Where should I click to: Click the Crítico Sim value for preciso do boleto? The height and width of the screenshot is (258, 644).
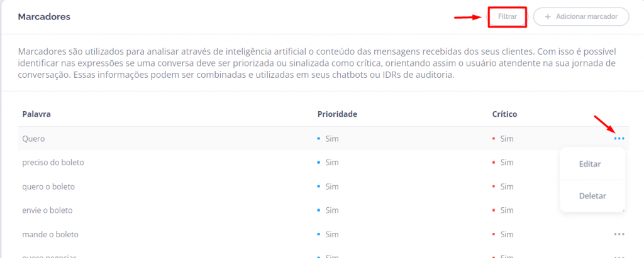tap(506, 162)
